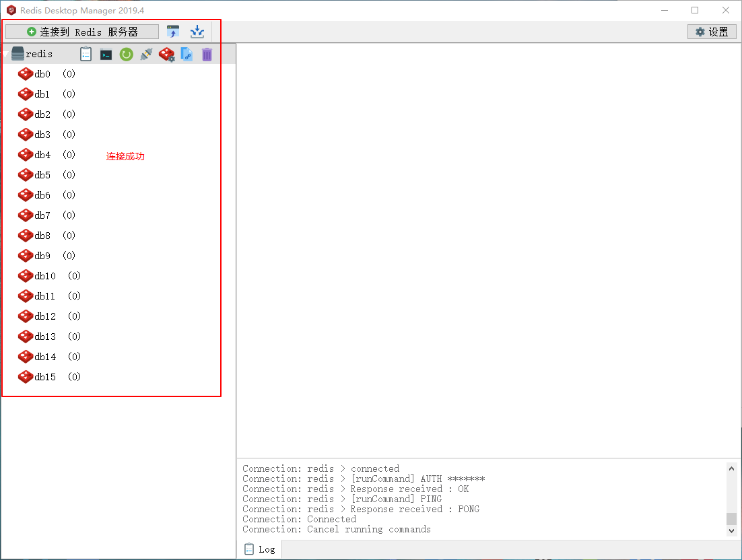Maximize the Redis Desktop Manager window

(695, 10)
